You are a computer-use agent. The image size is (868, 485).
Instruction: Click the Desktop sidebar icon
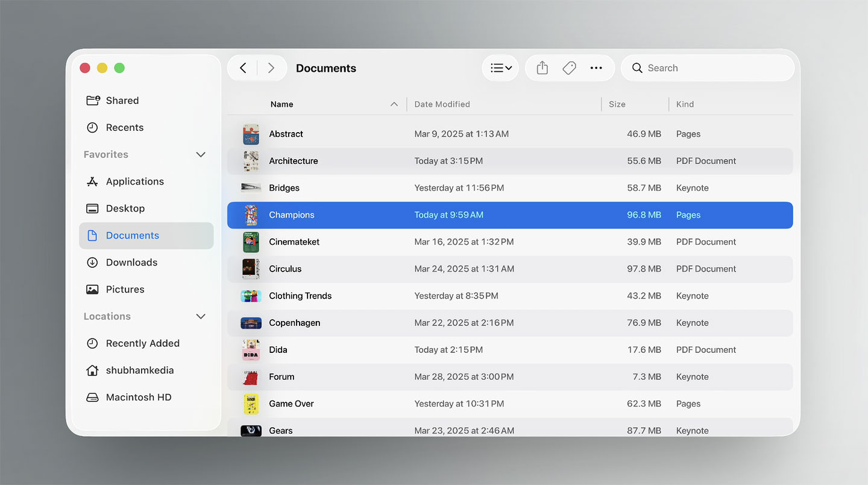pos(92,209)
